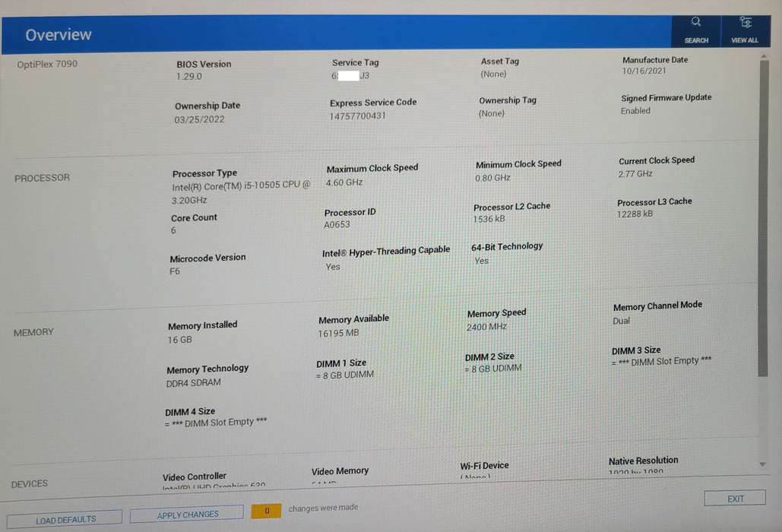Click the Video Memory label

click(340, 471)
